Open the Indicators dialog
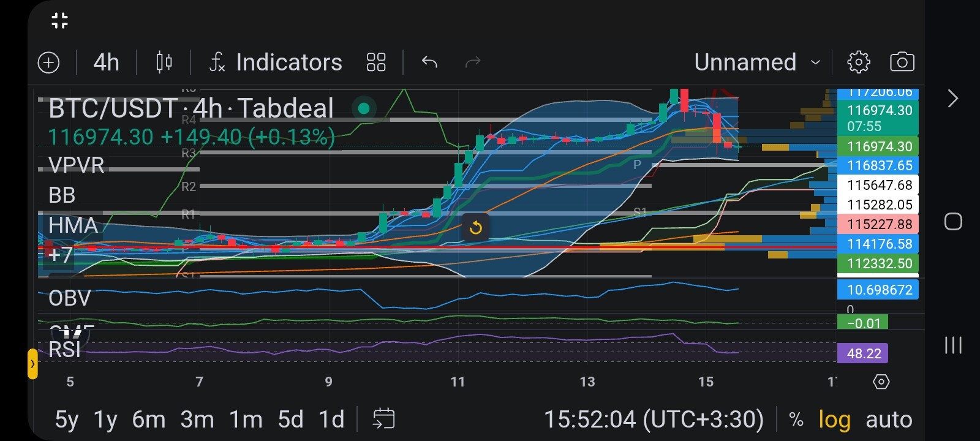The image size is (980, 441). click(276, 62)
